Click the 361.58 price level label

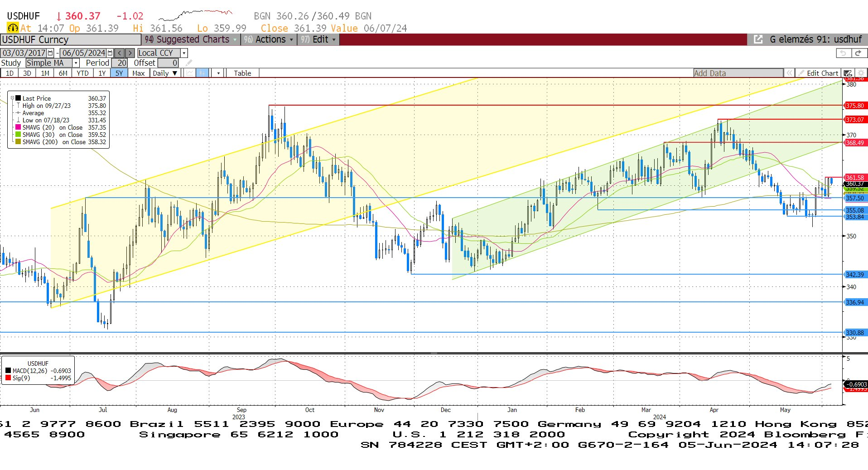(855, 178)
